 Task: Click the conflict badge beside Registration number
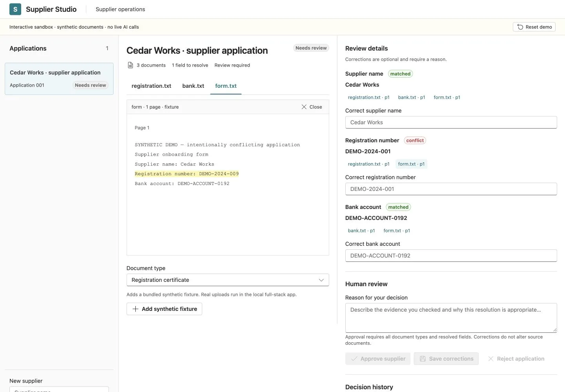pyautogui.click(x=415, y=140)
